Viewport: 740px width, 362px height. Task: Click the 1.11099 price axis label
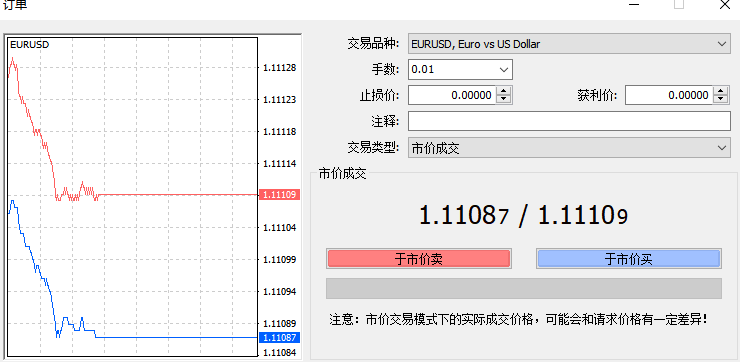click(x=280, y=260)
